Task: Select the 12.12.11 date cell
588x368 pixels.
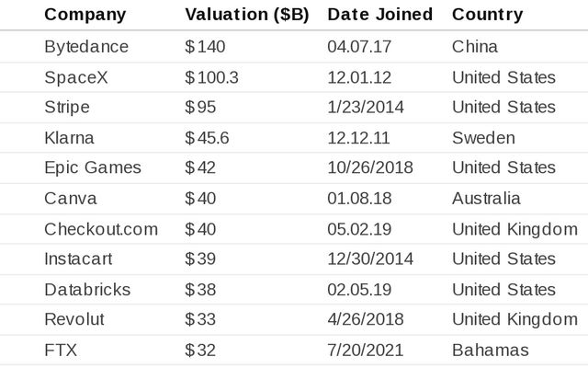Action: click(358, 138)
